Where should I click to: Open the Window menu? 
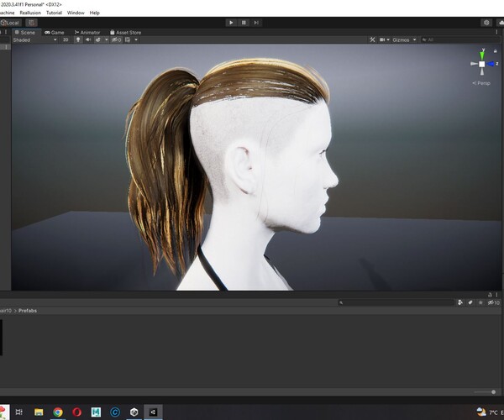76,13
